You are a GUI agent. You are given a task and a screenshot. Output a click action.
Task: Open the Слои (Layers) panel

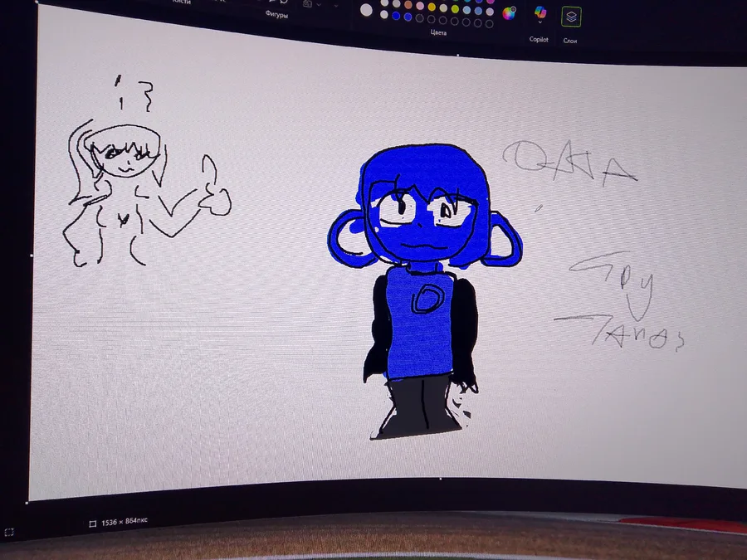click(x=571, y=17)
